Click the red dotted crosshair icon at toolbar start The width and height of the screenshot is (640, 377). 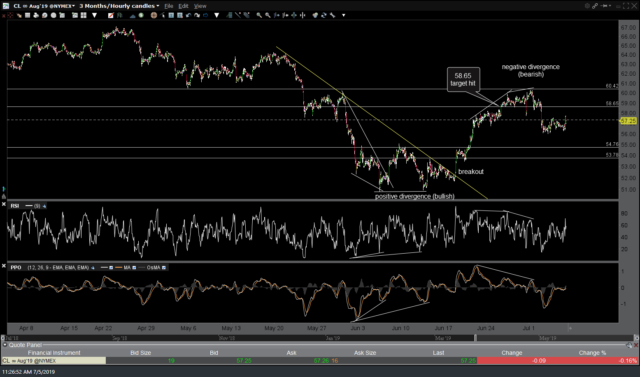coord(10,15)
